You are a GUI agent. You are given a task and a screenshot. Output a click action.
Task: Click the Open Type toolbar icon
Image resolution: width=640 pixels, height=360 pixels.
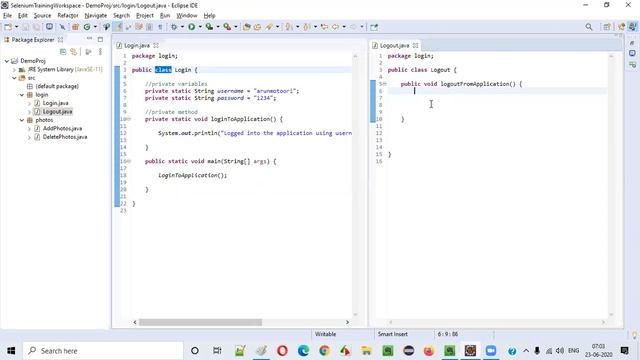(247, 27)
